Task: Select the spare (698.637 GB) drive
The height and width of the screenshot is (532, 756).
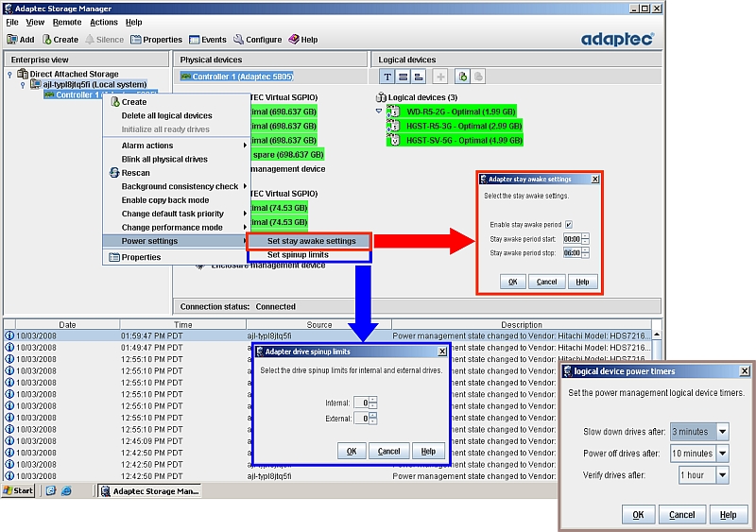Action: [288, 155]
